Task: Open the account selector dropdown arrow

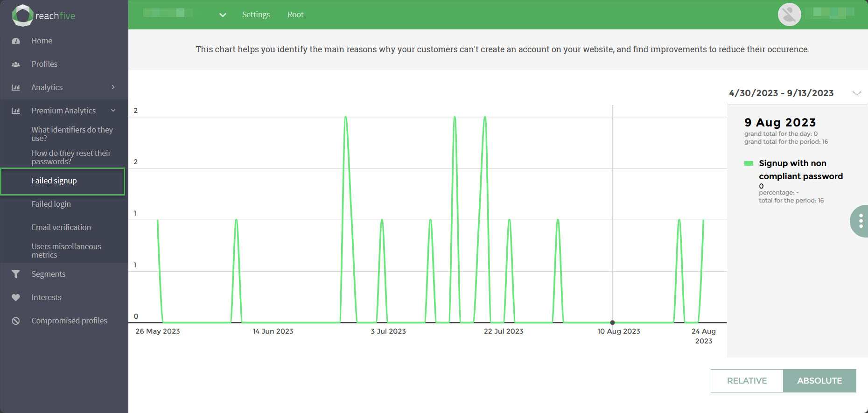Action: tap(223, 15)
